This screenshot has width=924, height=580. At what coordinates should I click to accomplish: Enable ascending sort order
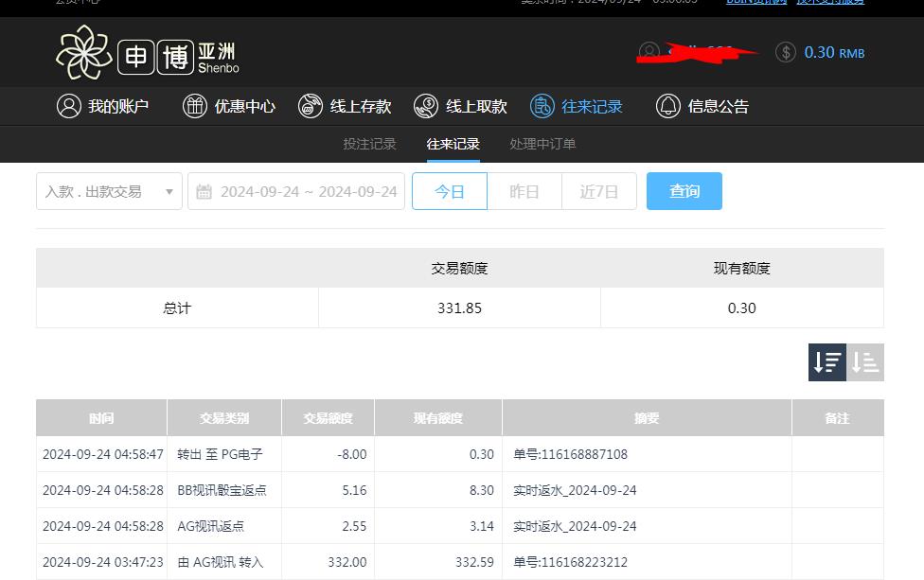(x=865, y=362)
